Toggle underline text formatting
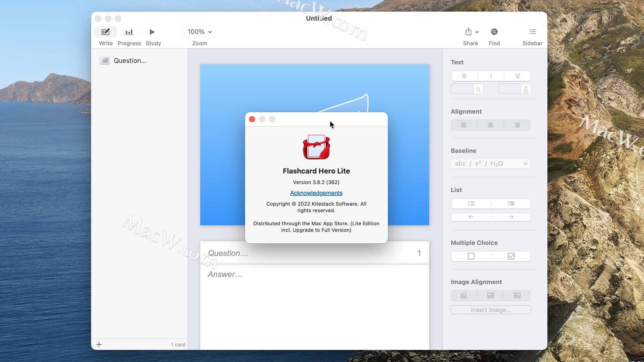Viewport: 644px width, 362px height. 518,76
